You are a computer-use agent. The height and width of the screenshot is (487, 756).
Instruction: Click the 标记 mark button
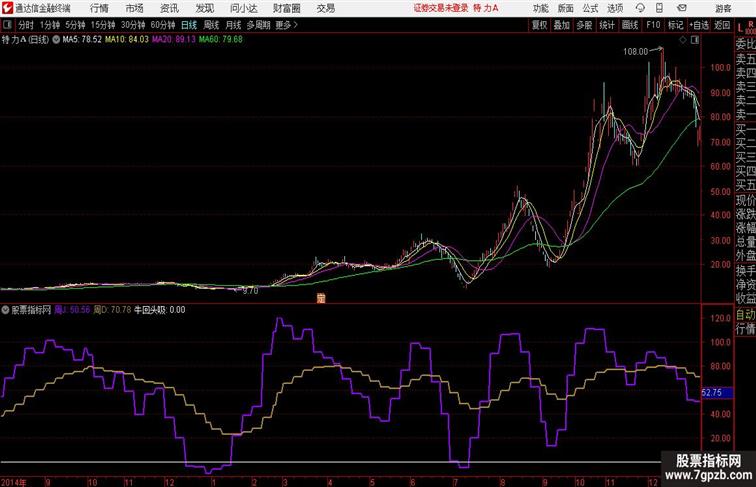point(675,25)
